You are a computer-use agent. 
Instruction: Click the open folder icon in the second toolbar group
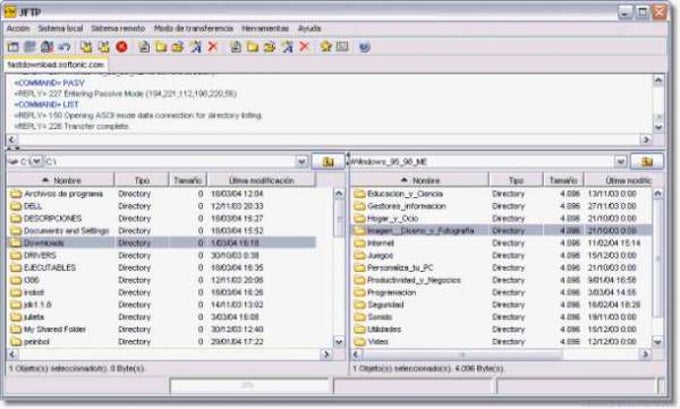269,46
